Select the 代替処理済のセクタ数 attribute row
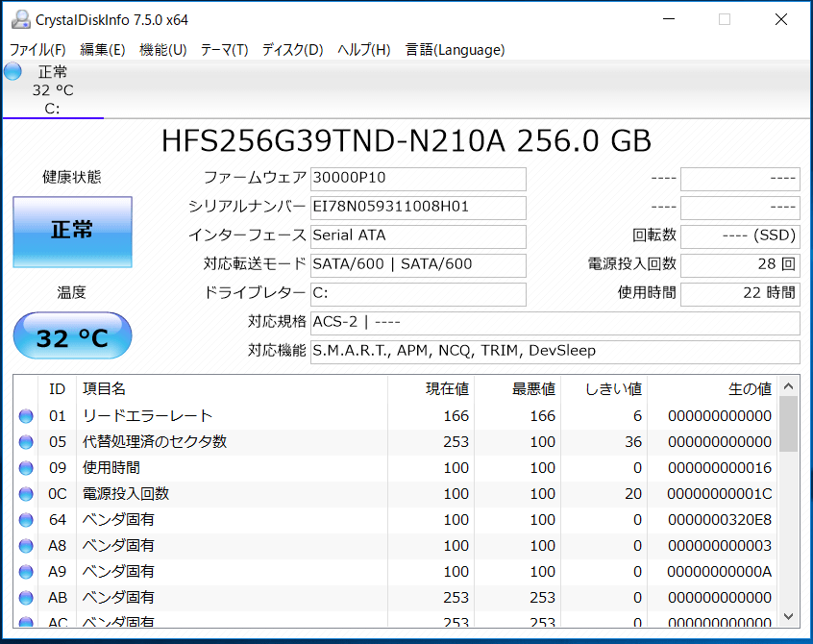The height and width of the screenshot is (644, 813). [x=395, y=442]
